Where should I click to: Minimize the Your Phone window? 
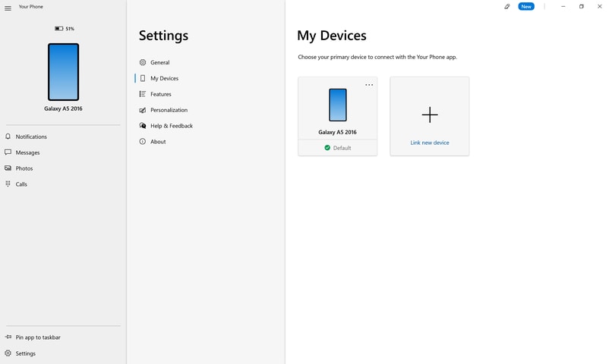[563, 7]
